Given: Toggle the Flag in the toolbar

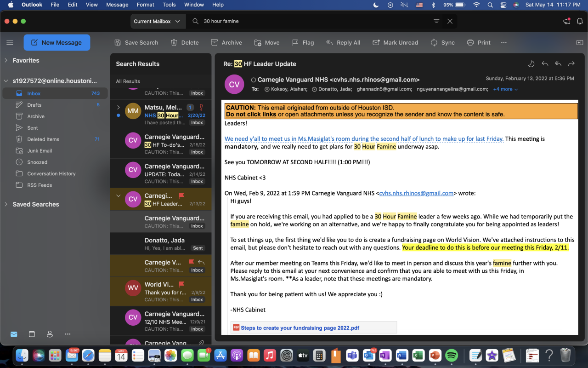Looking at the screenshot, I should click(303, 42).
